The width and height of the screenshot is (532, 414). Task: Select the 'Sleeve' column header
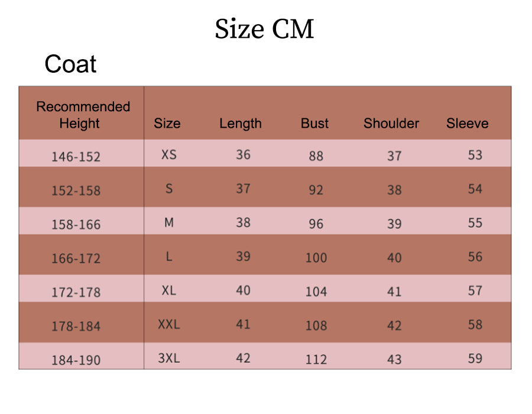tap(467, 124)
